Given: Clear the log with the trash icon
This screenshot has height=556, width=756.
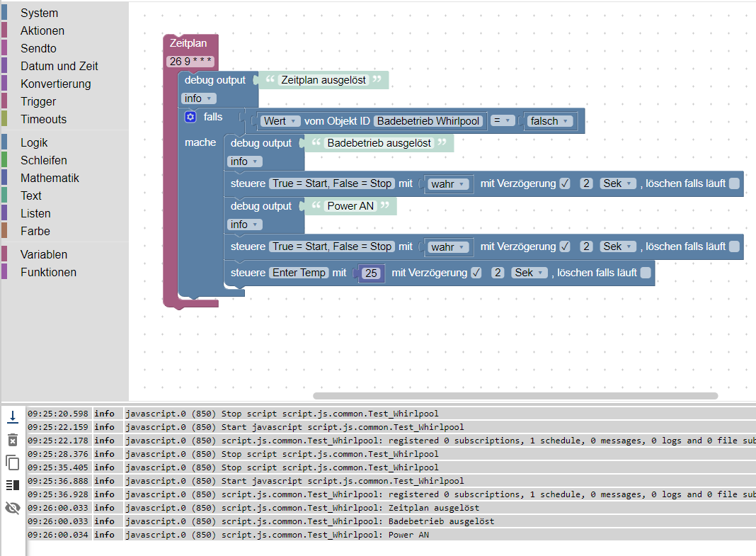Looking at the screenshot, I should [13, 440].
